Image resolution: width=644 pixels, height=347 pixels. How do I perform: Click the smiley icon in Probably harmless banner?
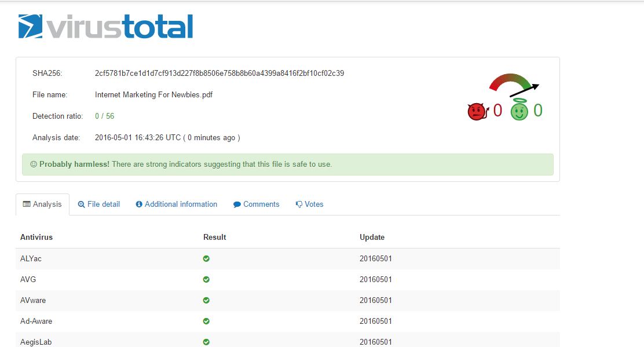tap(34, 165)
